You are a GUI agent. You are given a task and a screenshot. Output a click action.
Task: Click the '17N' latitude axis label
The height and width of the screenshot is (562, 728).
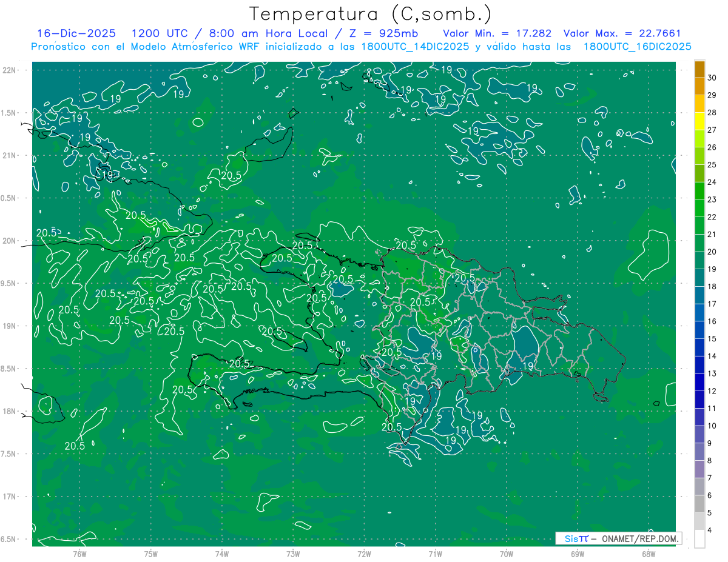(x=10, y=497)
